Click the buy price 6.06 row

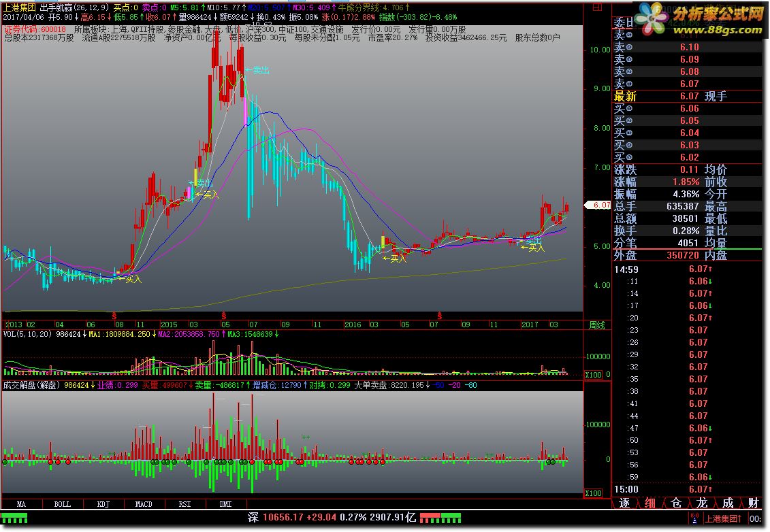687,108
